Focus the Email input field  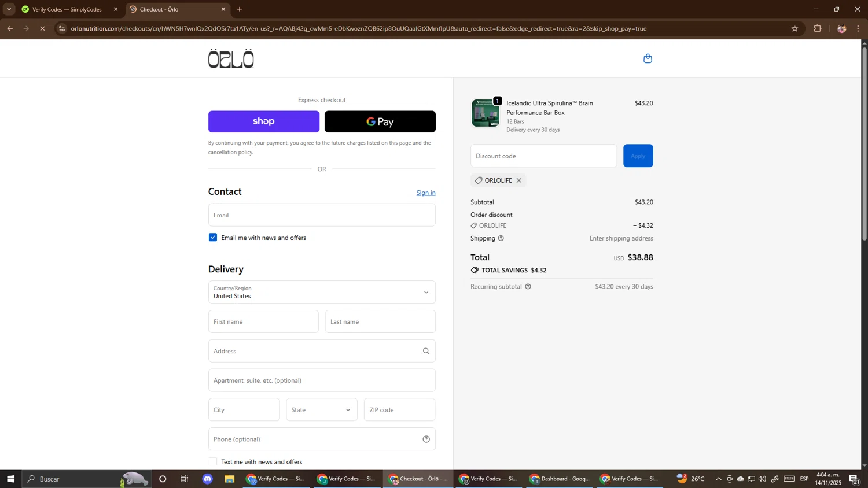click(x=322, y=215)
